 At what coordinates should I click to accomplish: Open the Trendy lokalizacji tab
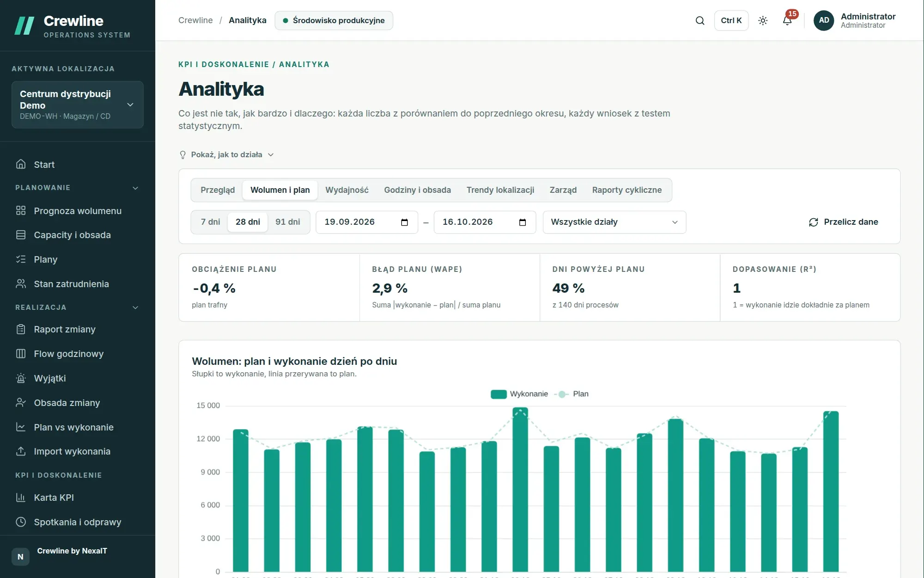click(500, 190)
